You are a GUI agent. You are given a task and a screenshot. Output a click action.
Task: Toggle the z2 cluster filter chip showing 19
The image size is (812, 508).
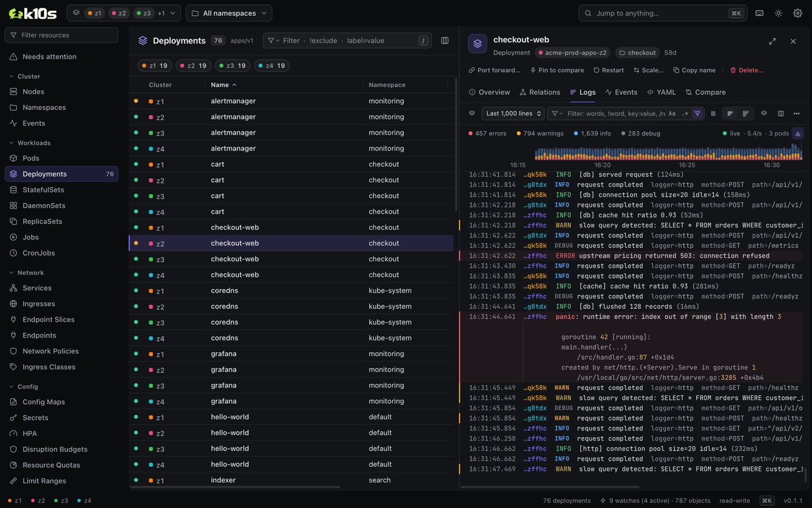193,65
